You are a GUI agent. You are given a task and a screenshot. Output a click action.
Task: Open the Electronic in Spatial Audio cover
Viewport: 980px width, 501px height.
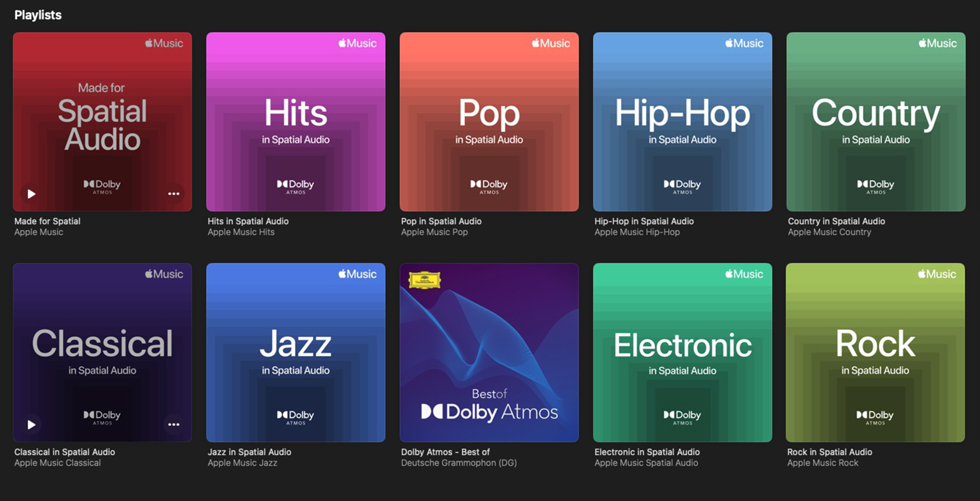point(683,353)
